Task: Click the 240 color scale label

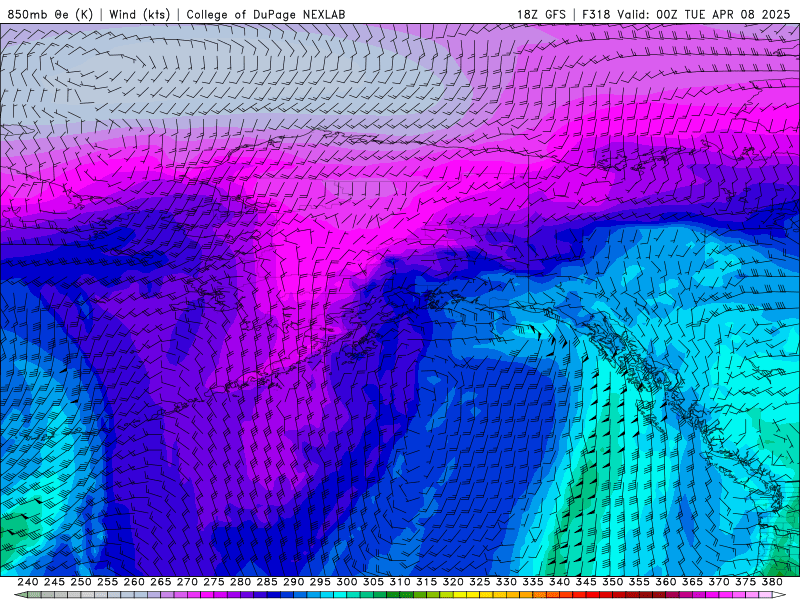Action: click(28, 582)
